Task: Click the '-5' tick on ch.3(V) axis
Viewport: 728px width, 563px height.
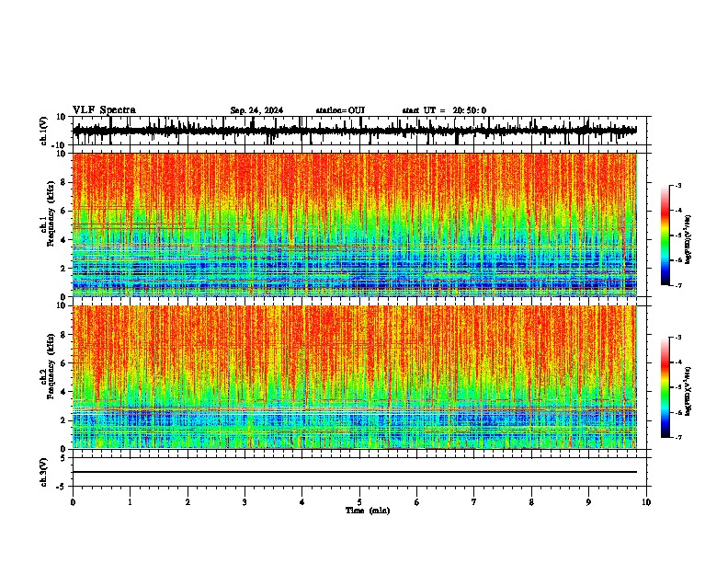Action: [x=63, y=487]
